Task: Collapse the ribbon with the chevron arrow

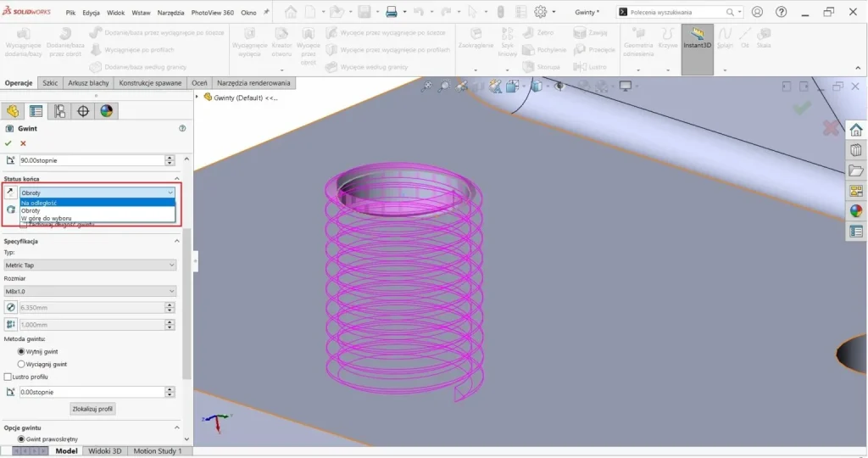Action: coord(858,68)
